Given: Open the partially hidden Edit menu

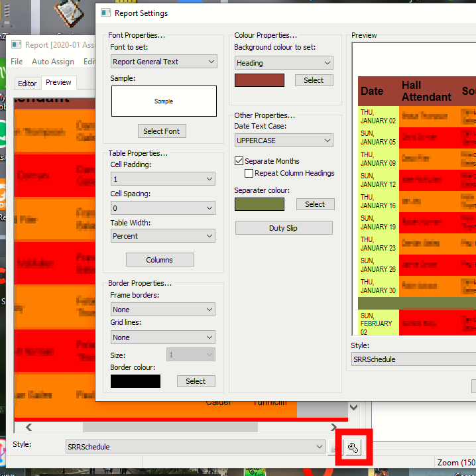Looking at the screenshot, I should pos(89,62).
